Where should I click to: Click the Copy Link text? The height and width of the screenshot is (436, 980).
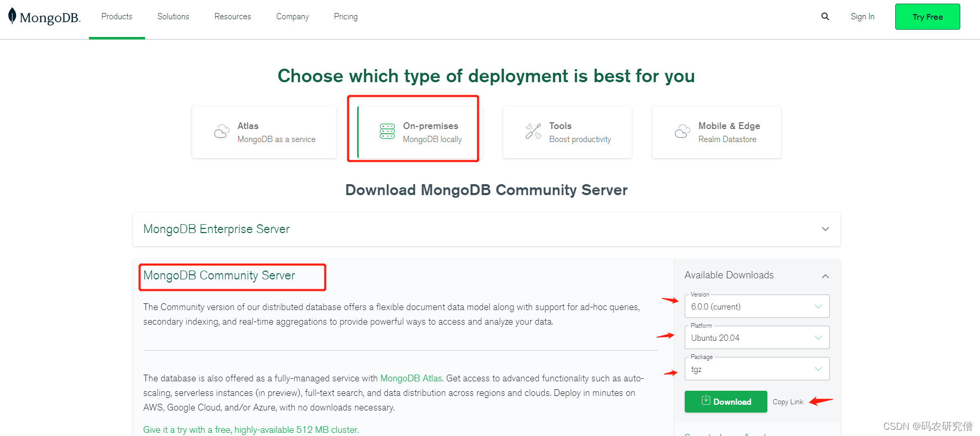788,402
